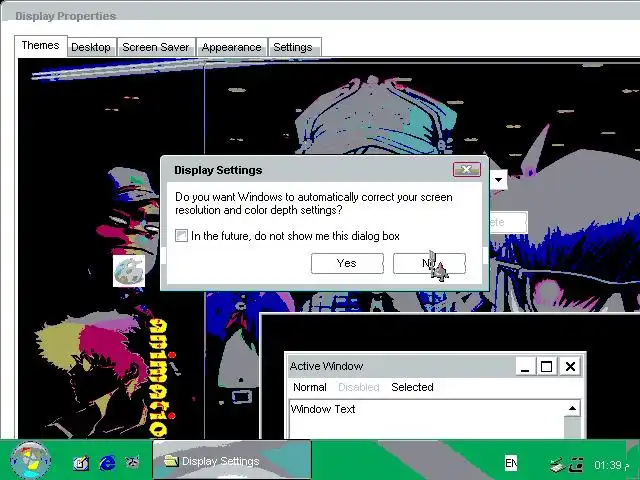Open the raccoon icon in quick launch
This screenshot has height=480, width=640.
(132, 462)
